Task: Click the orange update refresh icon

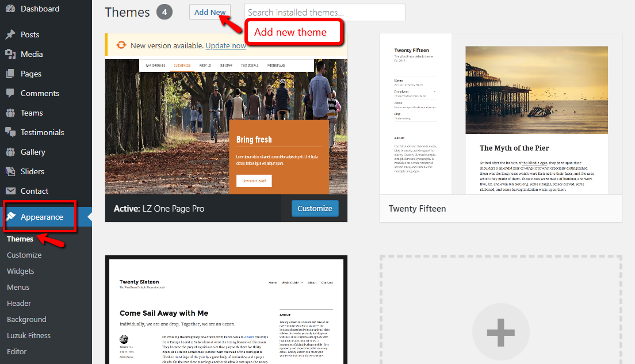Action: 121,45
